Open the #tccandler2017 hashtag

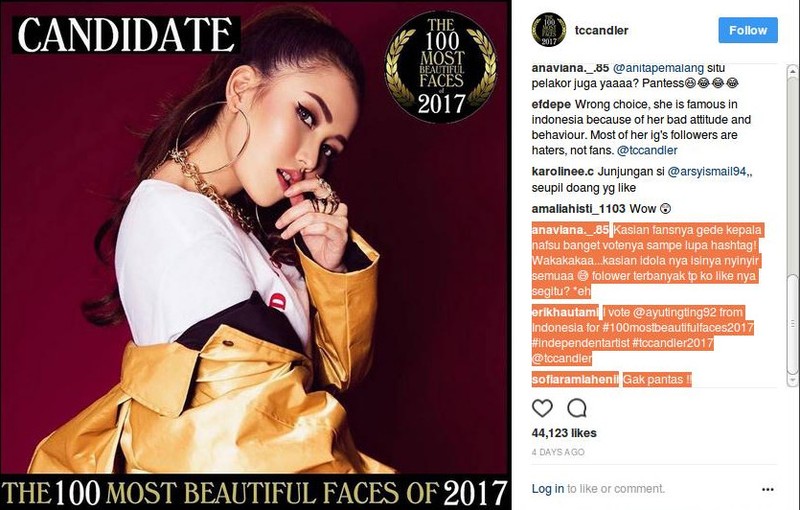click(672, 343)
